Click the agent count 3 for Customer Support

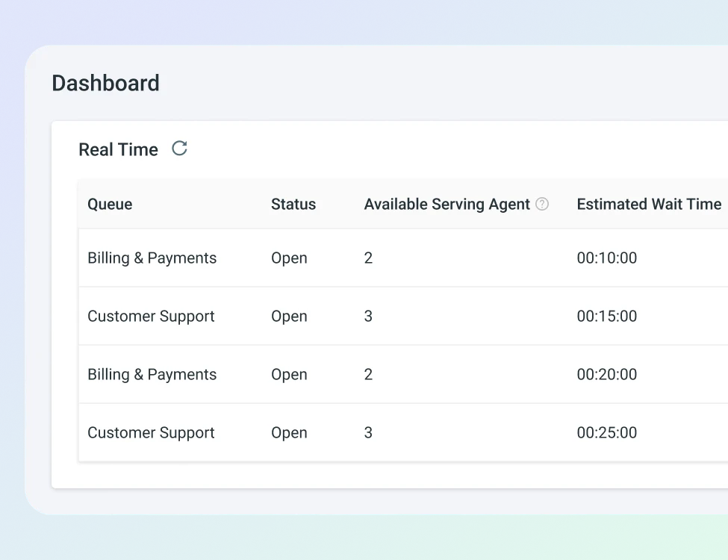pyautogui.click(x=367, y=316)
